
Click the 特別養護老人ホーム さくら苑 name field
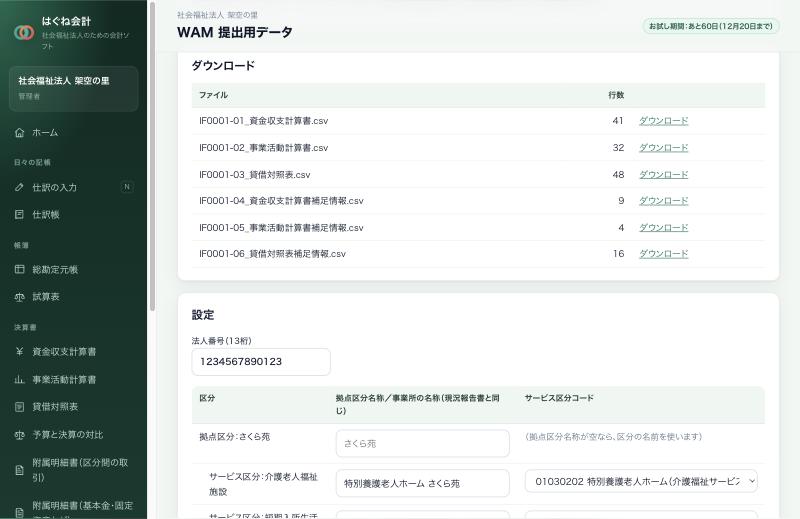(x=422, y=483)
